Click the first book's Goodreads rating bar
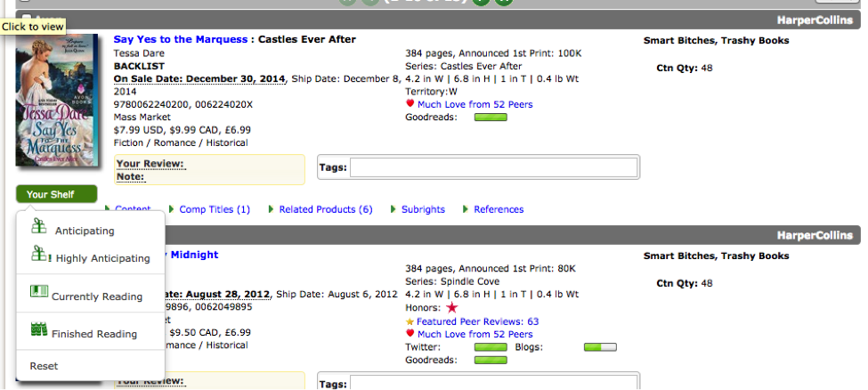This screenshot has height=390, width=868. (491, 118)
